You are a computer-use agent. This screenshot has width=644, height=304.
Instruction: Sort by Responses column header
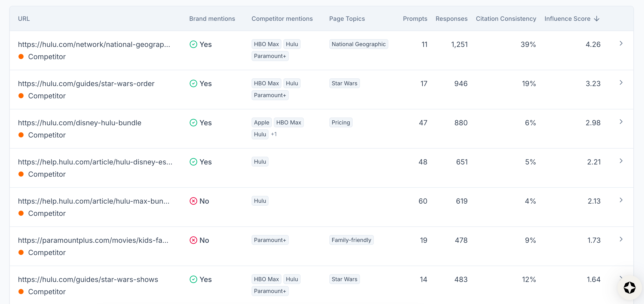coord(451,19)
